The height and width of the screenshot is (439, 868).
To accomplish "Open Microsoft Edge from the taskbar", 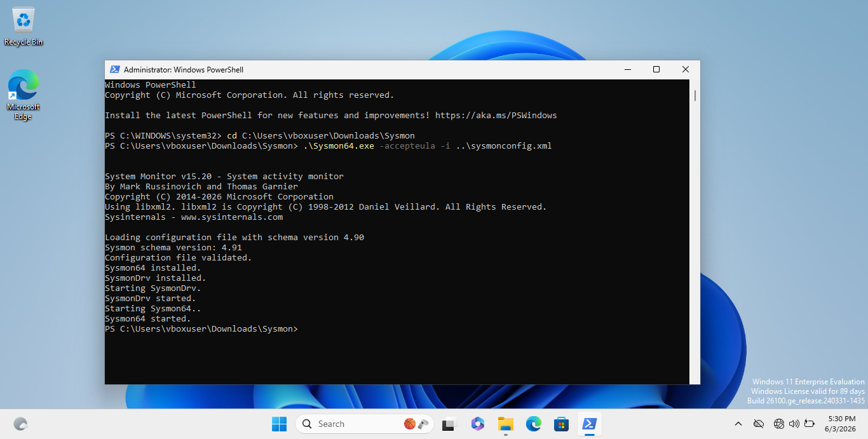I will [534, 424].
